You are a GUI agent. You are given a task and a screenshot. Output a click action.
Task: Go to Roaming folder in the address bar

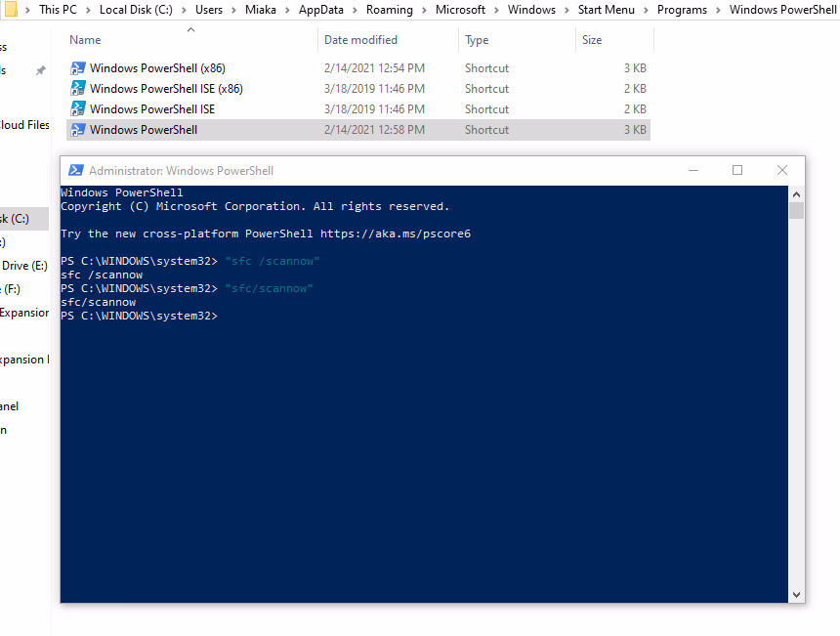390,10
